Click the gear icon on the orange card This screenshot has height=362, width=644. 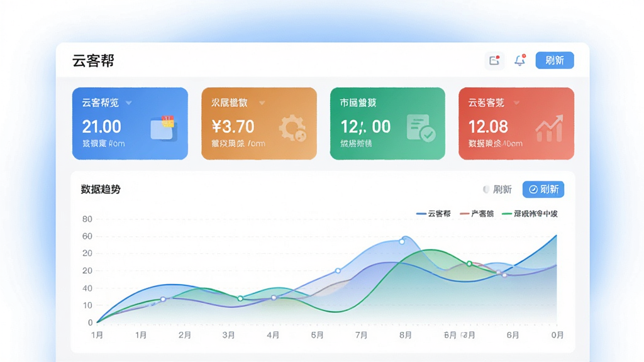292,128
